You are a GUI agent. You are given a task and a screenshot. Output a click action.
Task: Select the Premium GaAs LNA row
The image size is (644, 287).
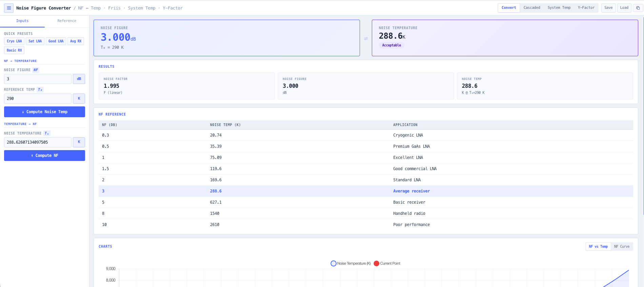coord(366,146)
